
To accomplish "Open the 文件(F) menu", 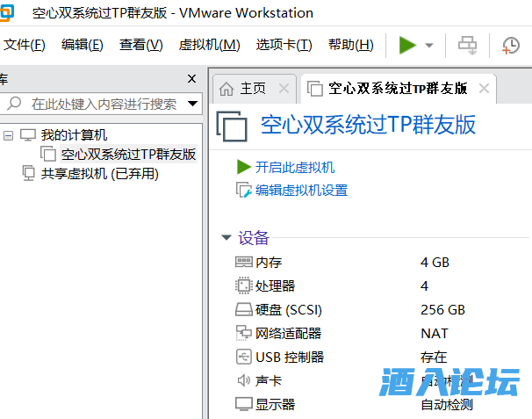I will 24,45.
